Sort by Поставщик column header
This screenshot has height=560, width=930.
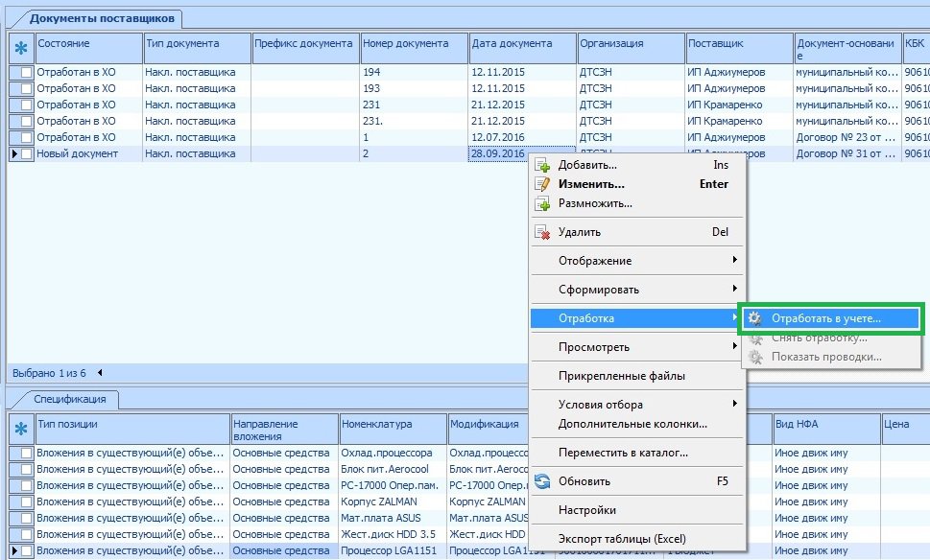pos(740,48)
